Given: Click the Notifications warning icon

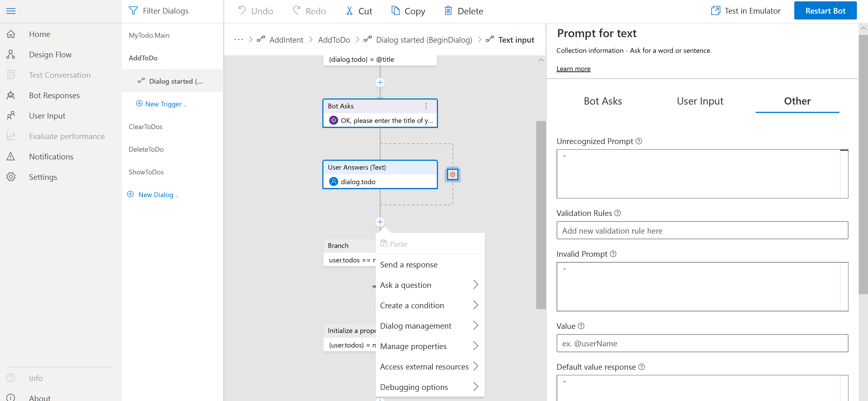Looking at the screenshot, I should coord(11,157).
